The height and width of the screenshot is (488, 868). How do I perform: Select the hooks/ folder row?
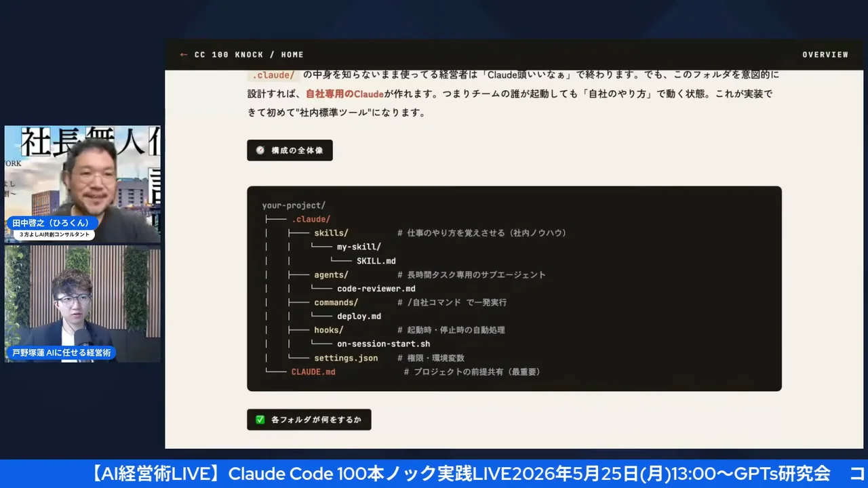coord(328,330)
